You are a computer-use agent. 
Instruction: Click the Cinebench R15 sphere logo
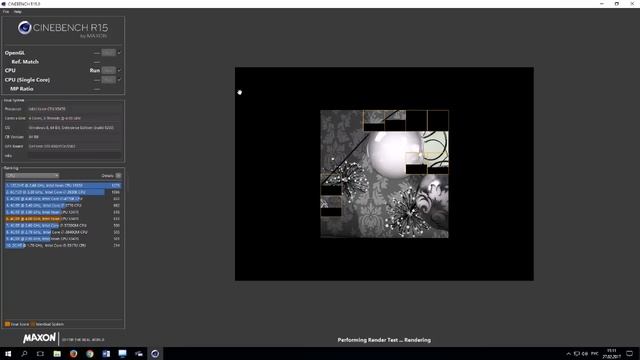pos(24,28)
